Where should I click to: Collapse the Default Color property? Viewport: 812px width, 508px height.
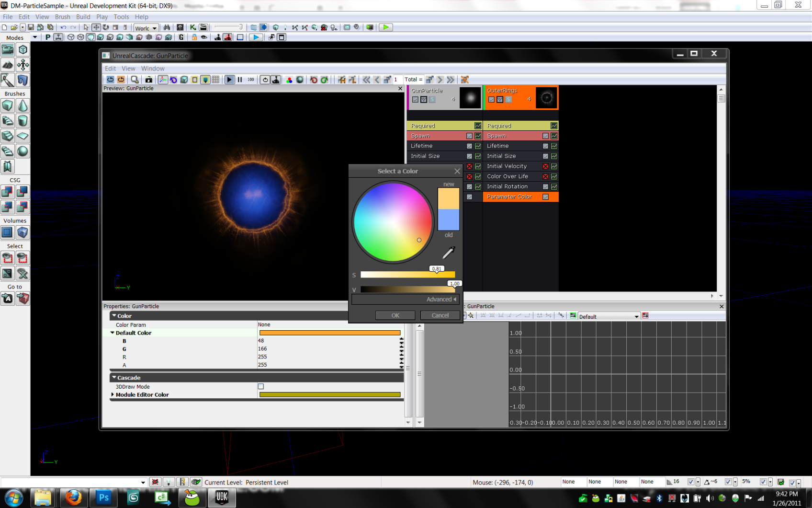pos(113,333)
